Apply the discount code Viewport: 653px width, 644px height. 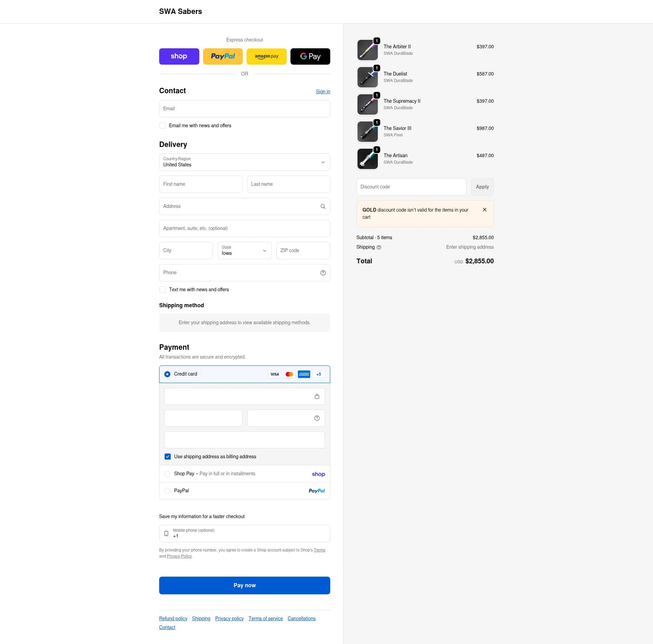click(x=482, y=187)
